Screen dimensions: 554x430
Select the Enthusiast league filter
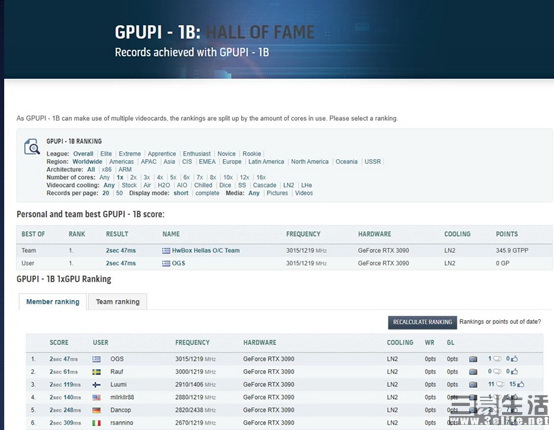coord(196,154)
